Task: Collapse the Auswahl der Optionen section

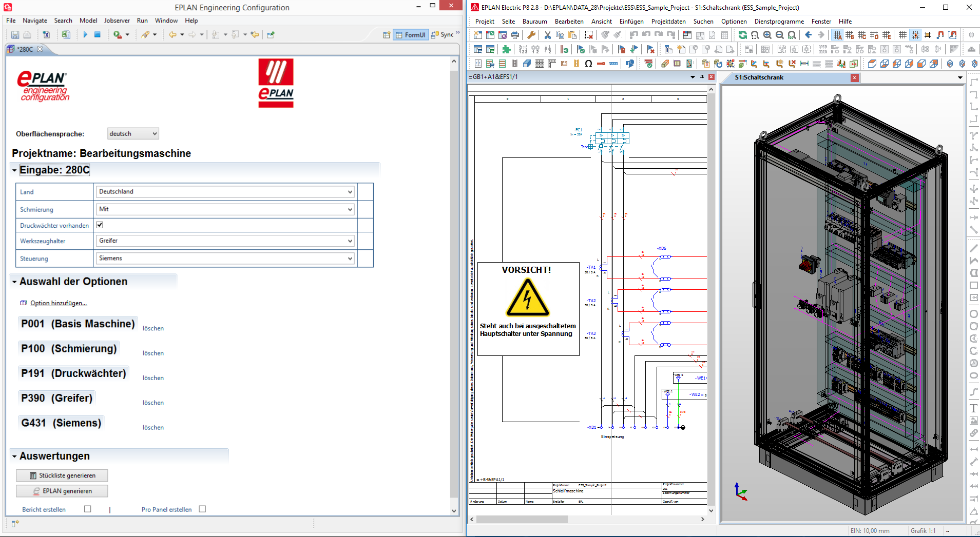Action: coord(15,282)
